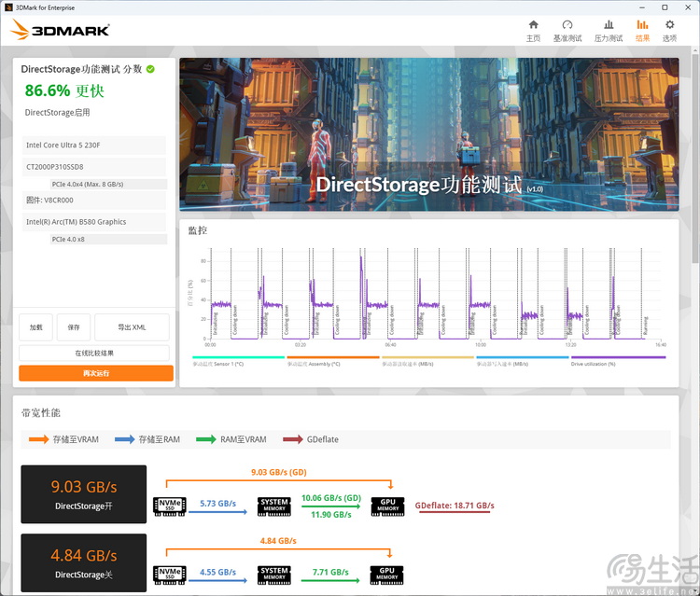The height and width of the screenshot is (596, 700).
Task: Click the 86.6% faster score
Action: click(x=64, y=90)
